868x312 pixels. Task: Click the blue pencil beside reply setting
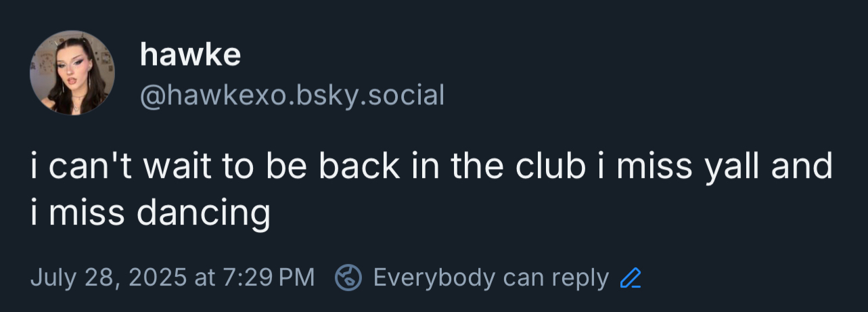(x=631, y=277)
